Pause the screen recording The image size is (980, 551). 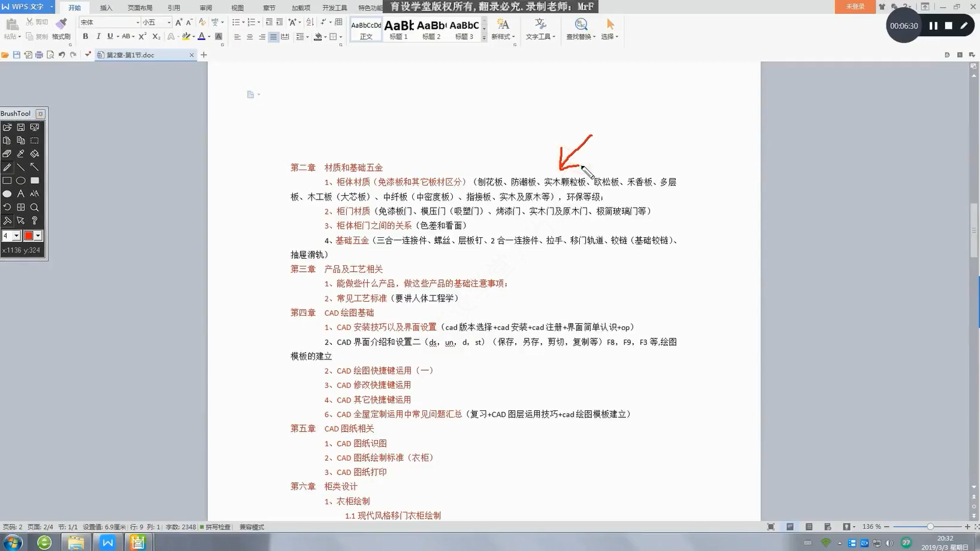pyautogui.click(x=933, y=26)
